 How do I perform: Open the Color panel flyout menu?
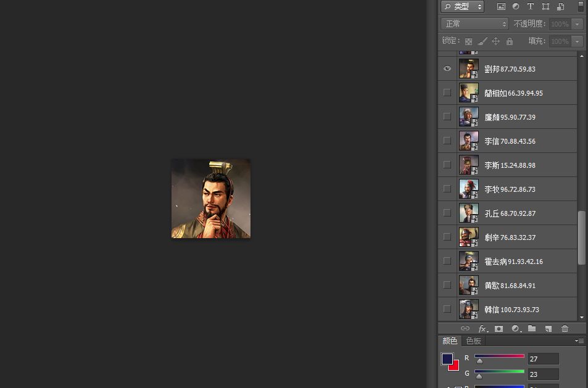(579, 341)
